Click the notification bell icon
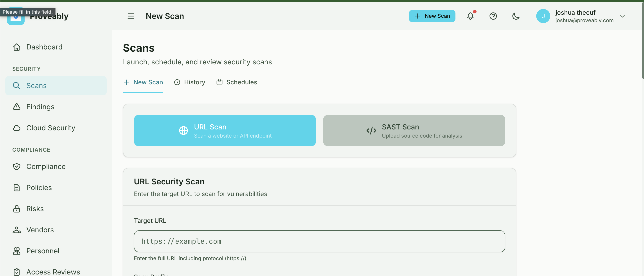 [x=470, y=16]
